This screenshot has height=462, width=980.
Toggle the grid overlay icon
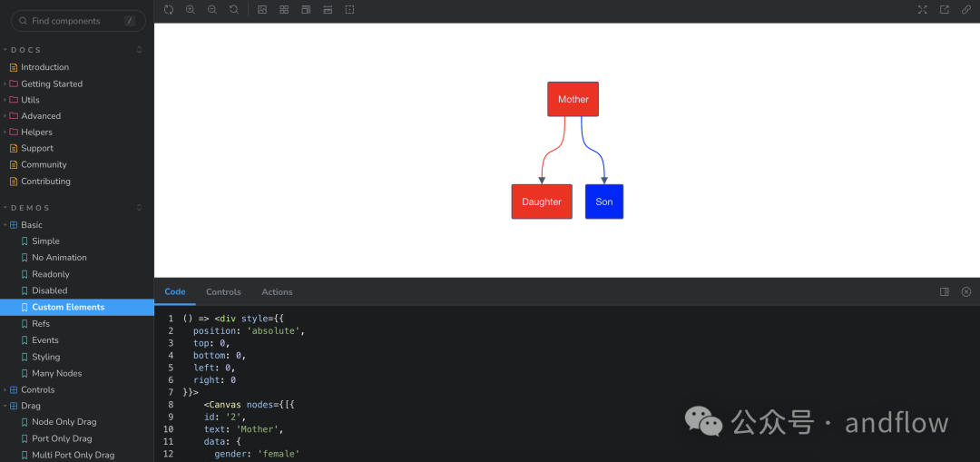(284, 10)
